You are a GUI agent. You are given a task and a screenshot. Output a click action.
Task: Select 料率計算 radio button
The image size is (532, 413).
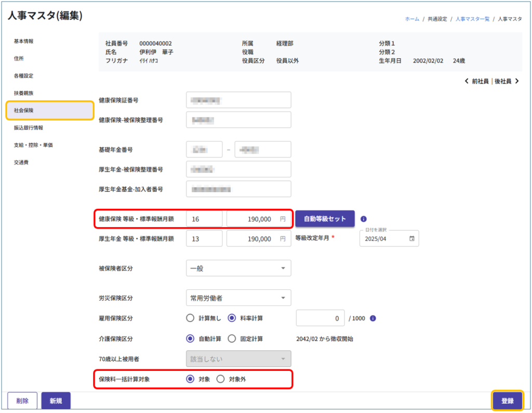tap(231, 318)
